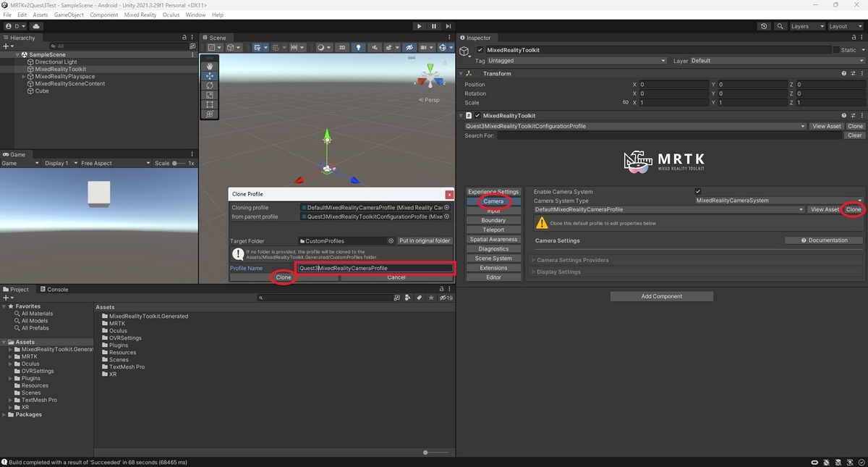Click Clone next to DefaultMixedRealityCameraProfile

(854, 209)
